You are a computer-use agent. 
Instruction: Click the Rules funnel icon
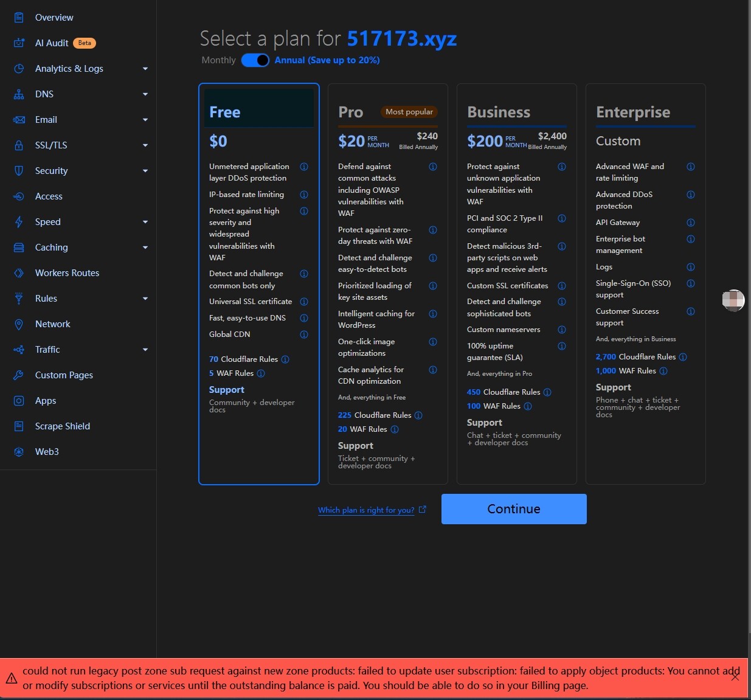coord(19,299)
